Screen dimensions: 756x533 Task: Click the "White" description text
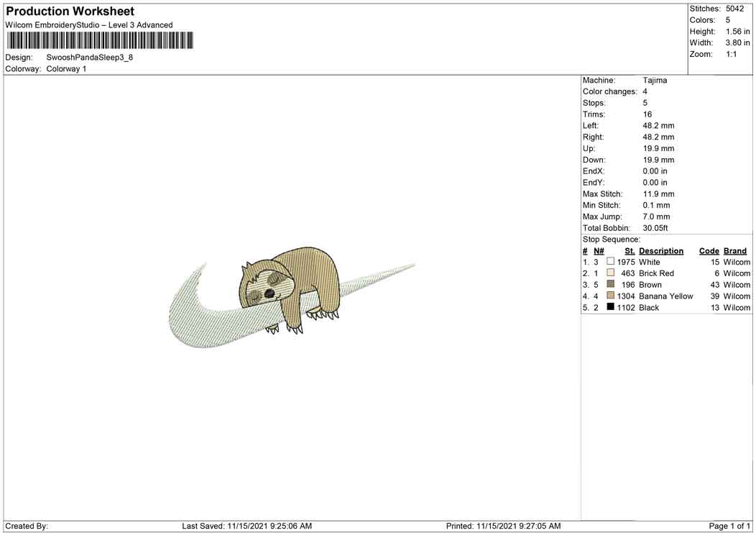650,262
